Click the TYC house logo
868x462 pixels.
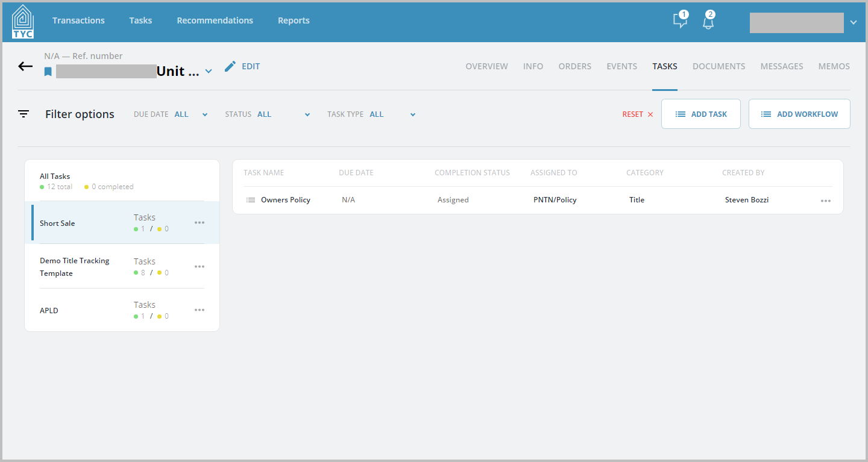pyautogui.click(x=23, y=22)
